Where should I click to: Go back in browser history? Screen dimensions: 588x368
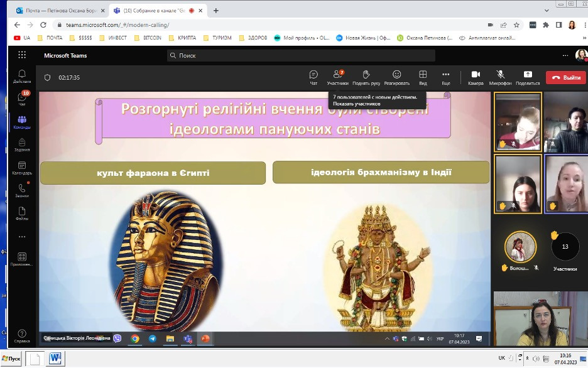coord(17,24)
